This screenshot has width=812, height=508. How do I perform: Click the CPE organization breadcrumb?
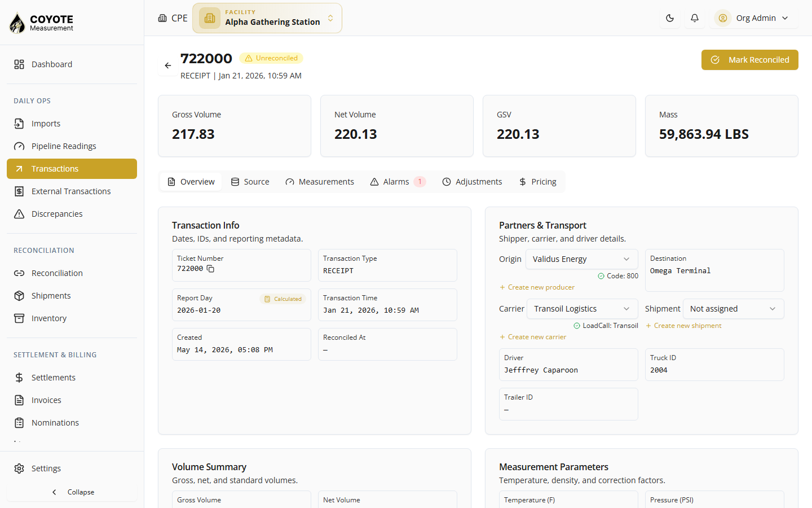coord(173,18)
